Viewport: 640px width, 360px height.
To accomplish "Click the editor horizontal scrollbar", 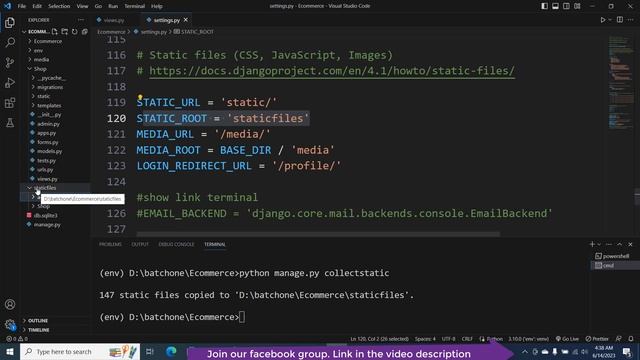I will point(318,234).
